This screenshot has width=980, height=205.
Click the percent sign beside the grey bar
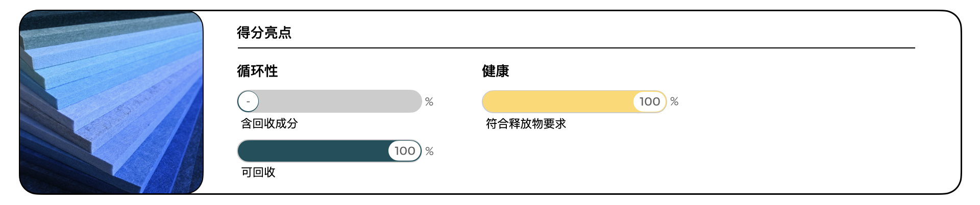429,102
